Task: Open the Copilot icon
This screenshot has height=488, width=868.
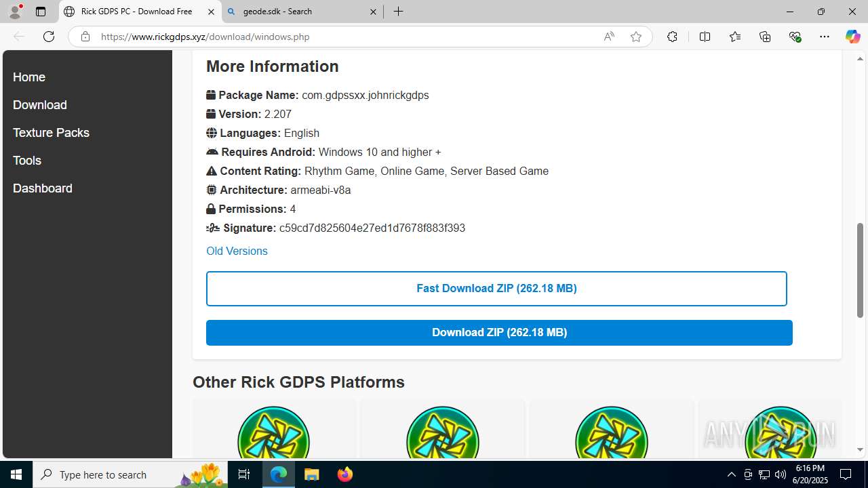Action: point(852,37)
